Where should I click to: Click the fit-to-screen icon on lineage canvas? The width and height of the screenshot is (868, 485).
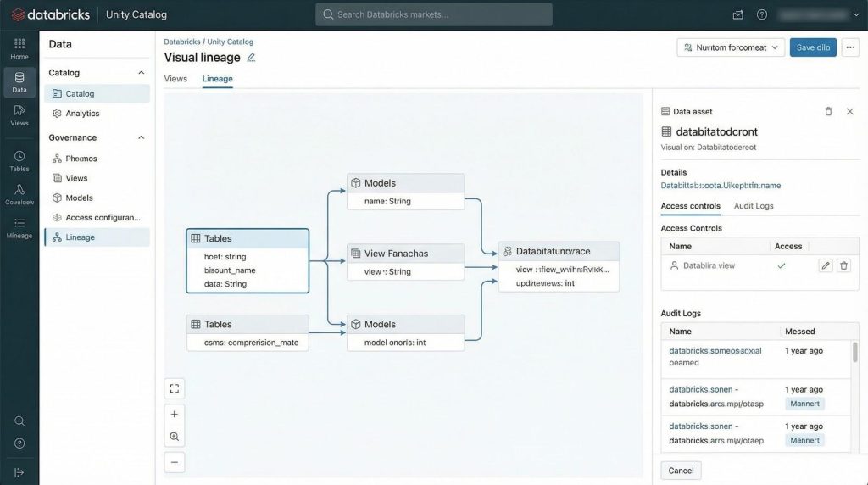[x=175, y=388]
